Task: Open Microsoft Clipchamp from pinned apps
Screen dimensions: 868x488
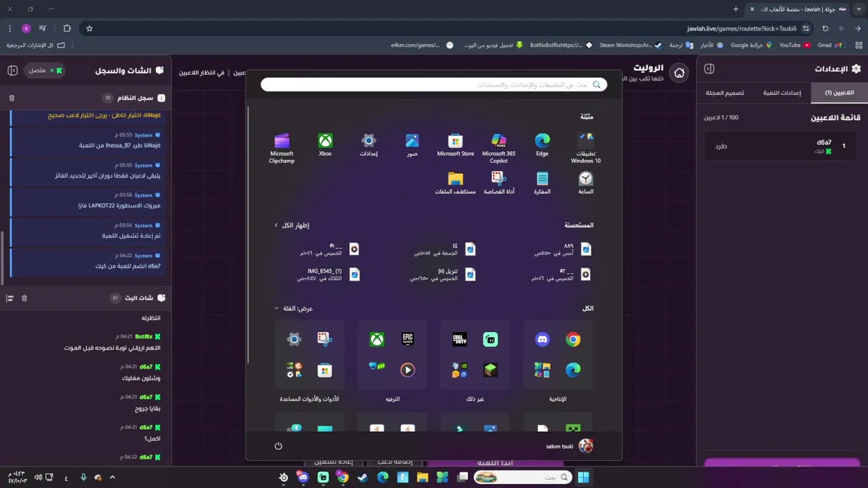Action: (x=281, y=148)
